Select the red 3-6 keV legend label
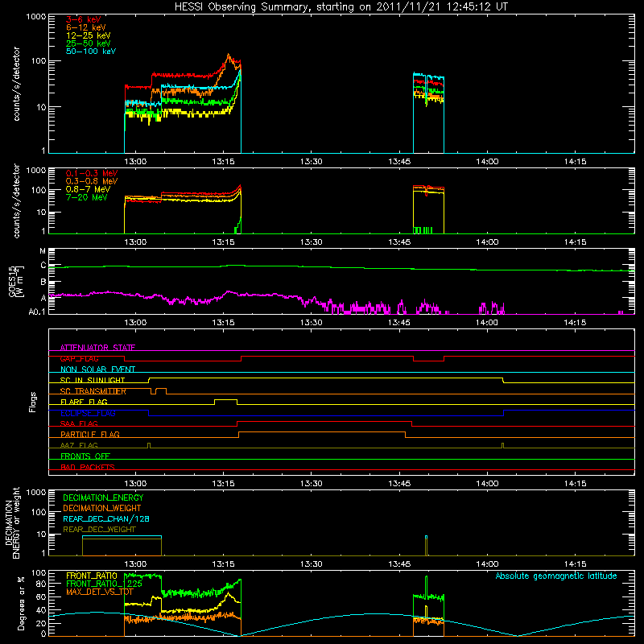 tap(84, 19)
